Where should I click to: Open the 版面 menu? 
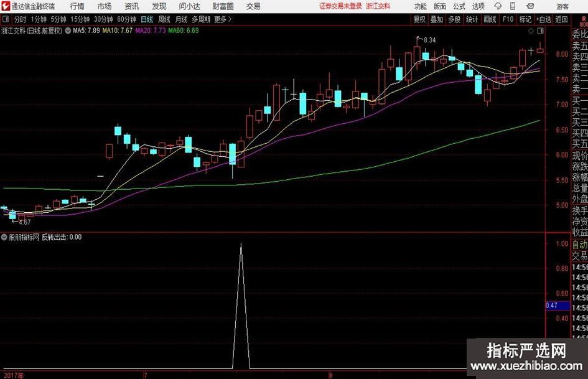[x=439, y=6]
